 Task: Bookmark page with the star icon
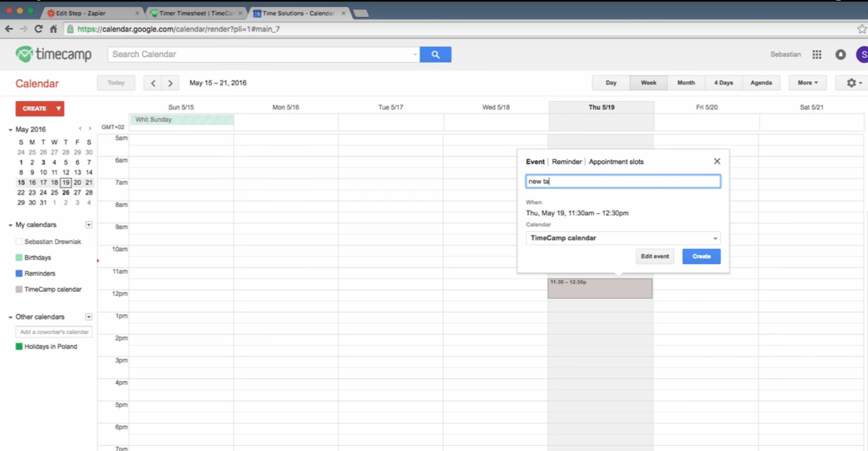[x=862, y=29]
